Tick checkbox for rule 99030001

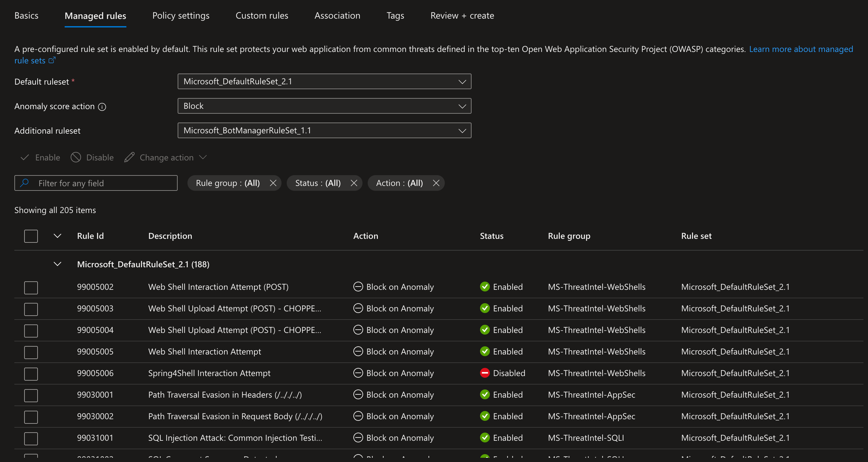31,395
